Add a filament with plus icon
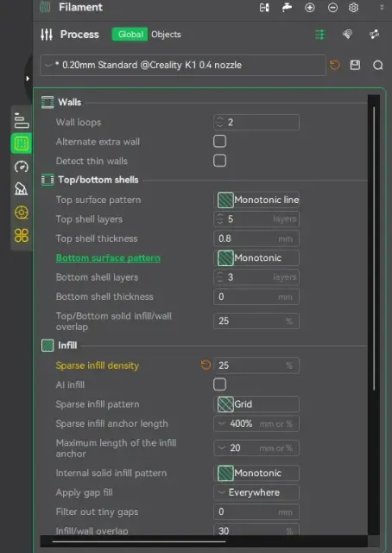 (309, 8)
